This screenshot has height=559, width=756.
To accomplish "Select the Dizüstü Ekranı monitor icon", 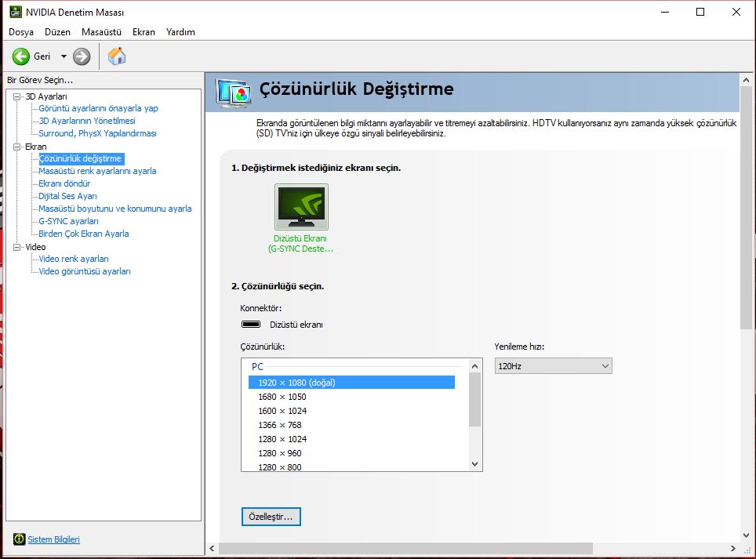I will (x=301, y=207).
